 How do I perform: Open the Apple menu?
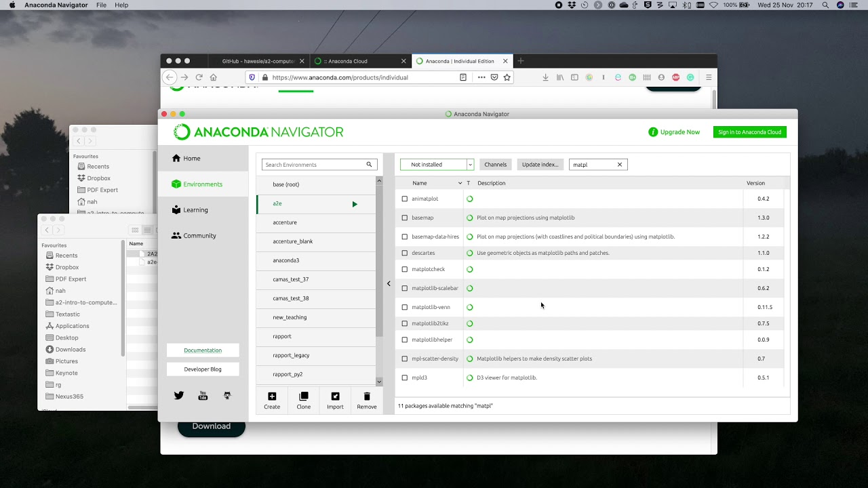point(12,5)
